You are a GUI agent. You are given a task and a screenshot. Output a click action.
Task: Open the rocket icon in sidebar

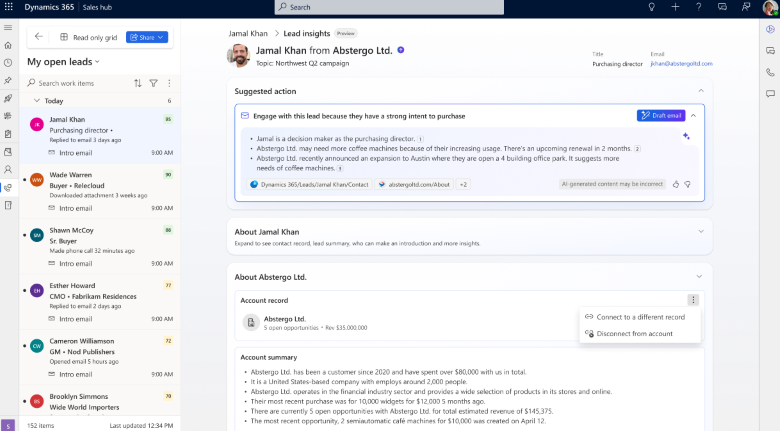click(x=8, y=99)
